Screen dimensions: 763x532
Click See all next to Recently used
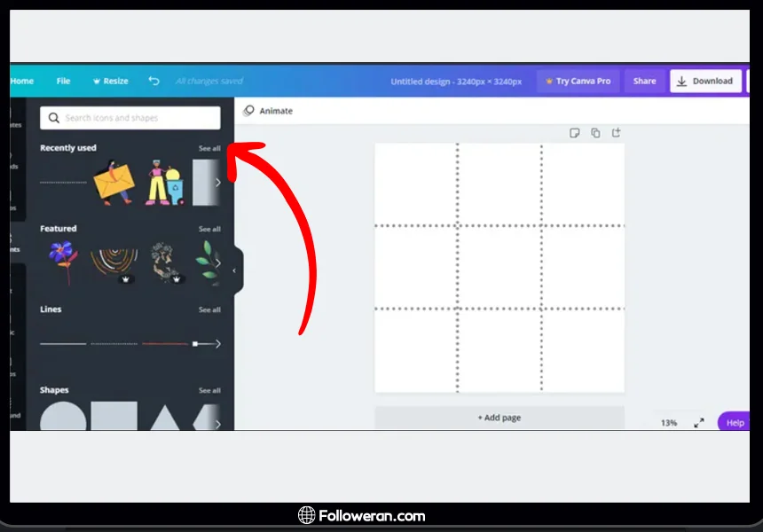click(209, 148)
